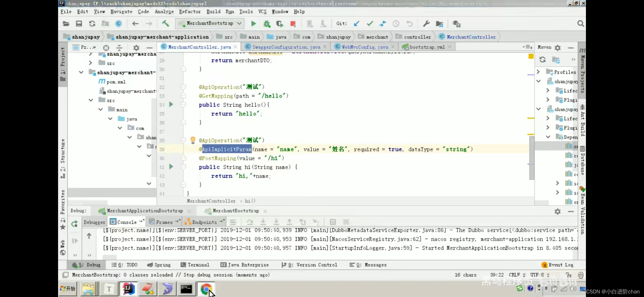
Task: Collapse the shanjupay-merchant module node
Action: (81, 72)
